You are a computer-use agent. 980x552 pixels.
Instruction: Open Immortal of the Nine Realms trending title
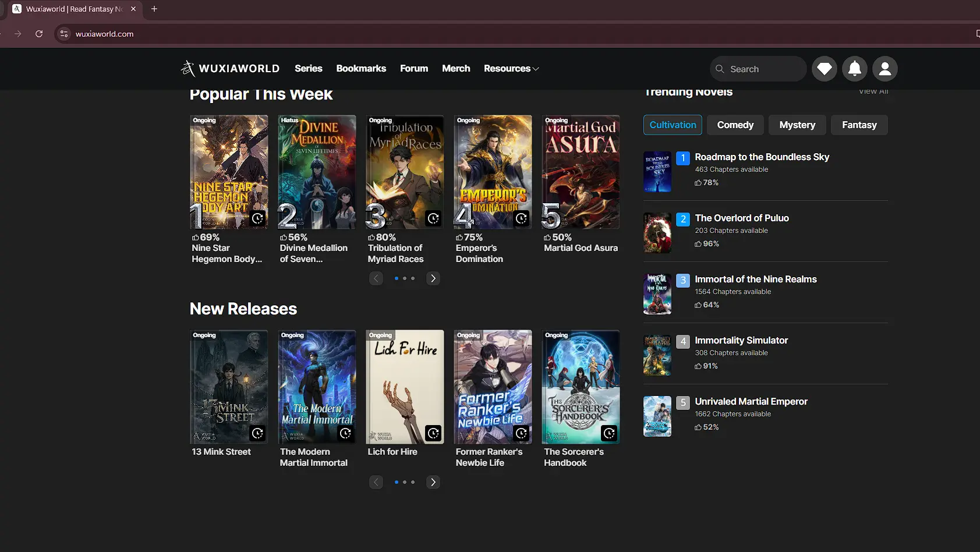[x=756, y=279]
